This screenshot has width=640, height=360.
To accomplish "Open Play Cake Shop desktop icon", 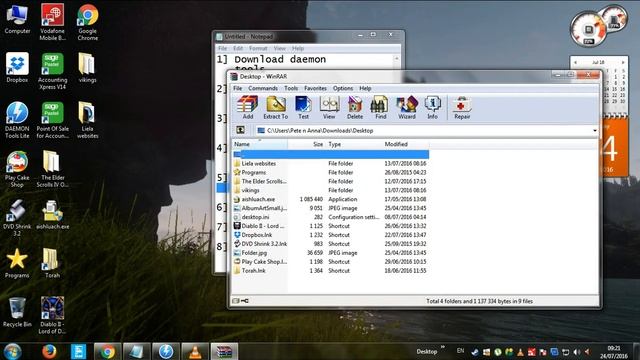I will [x=17, y=169].
